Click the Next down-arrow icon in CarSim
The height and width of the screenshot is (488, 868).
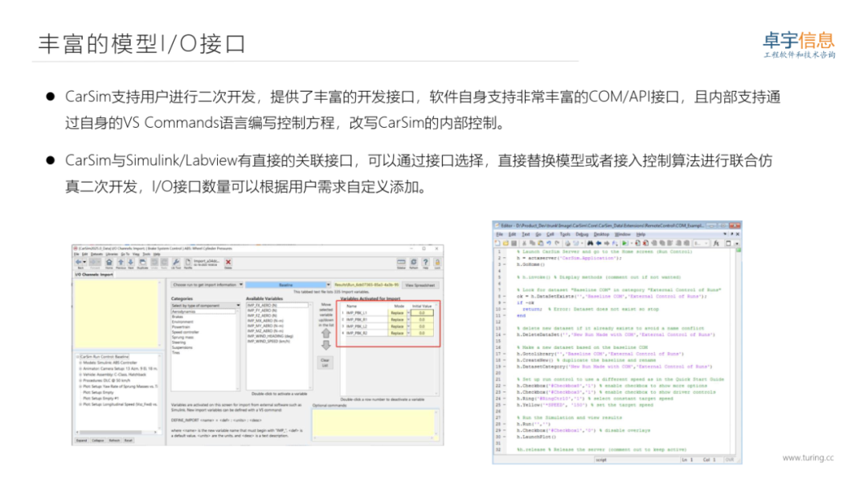click(x=131, y=262)
